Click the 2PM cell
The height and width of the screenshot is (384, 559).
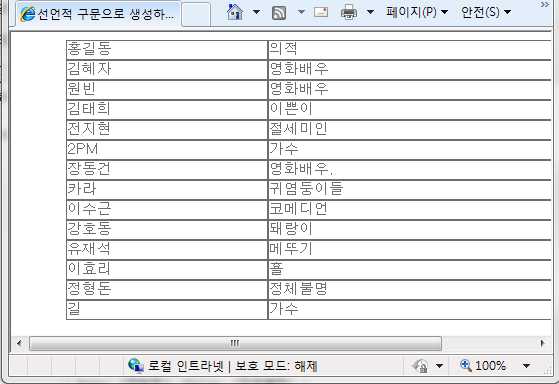click(167, 149)
